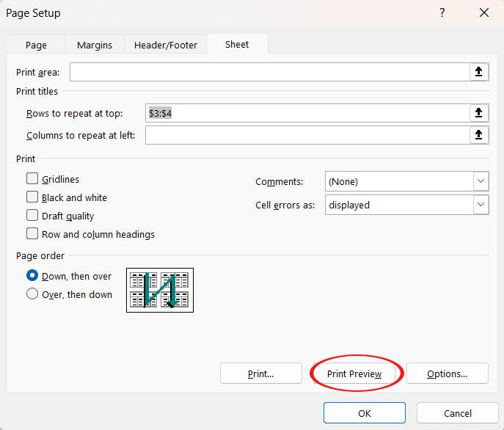Click the page order preview diagram

160,290
